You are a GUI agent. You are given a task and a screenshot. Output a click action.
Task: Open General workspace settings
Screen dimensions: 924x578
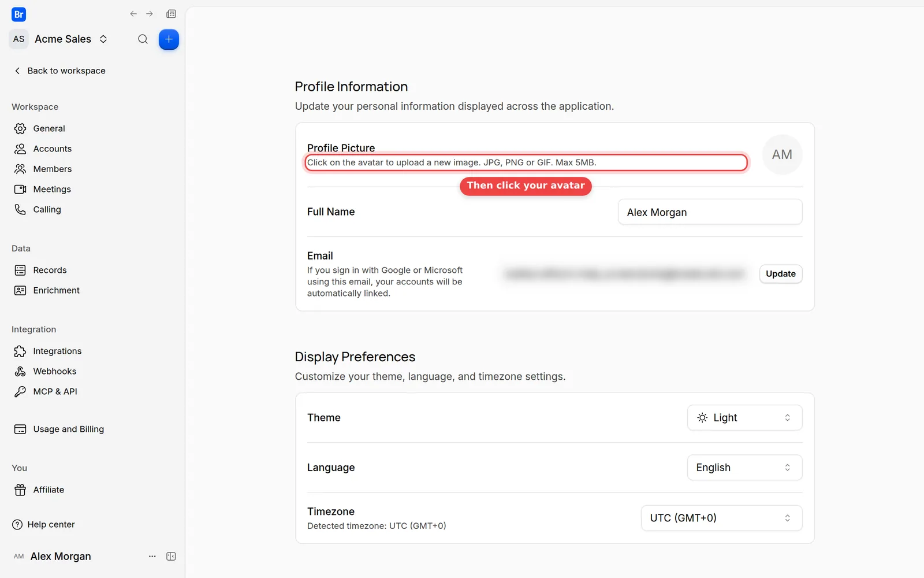49,128
